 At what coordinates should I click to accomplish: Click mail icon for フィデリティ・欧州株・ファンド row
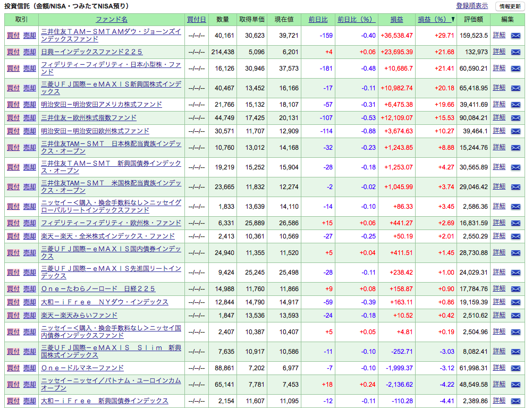(516, 223)
